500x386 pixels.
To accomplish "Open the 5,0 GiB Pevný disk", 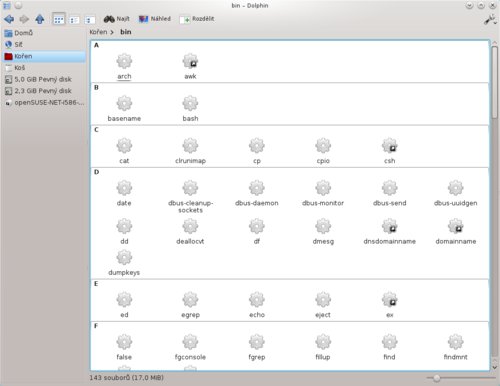I will point(44,79).
